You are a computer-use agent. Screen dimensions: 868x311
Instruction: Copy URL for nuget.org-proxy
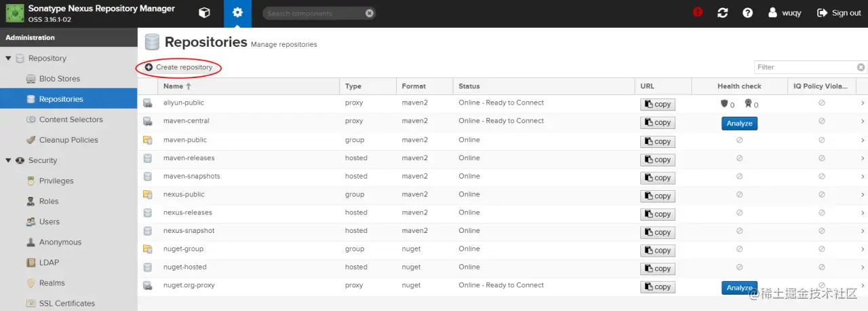(658, 287)
